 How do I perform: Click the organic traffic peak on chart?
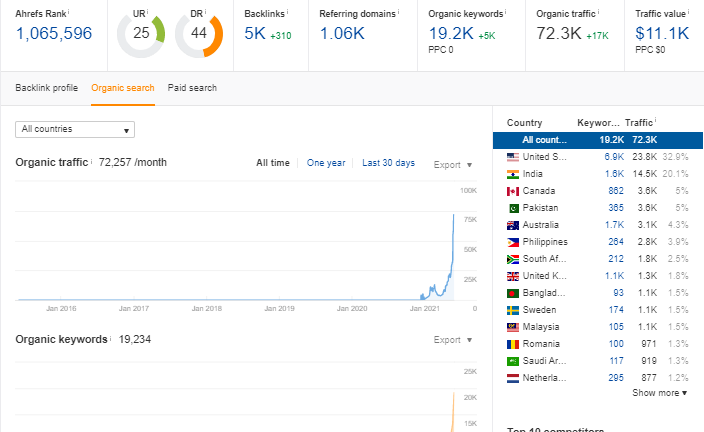[453, 215]
